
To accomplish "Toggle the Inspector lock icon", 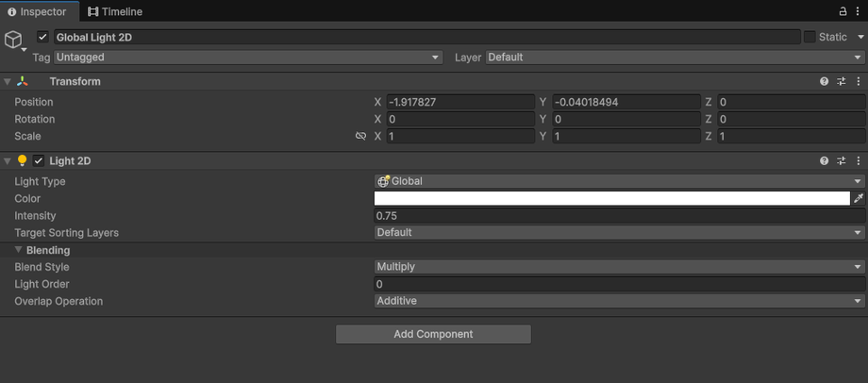I will (x=843, y=11).
